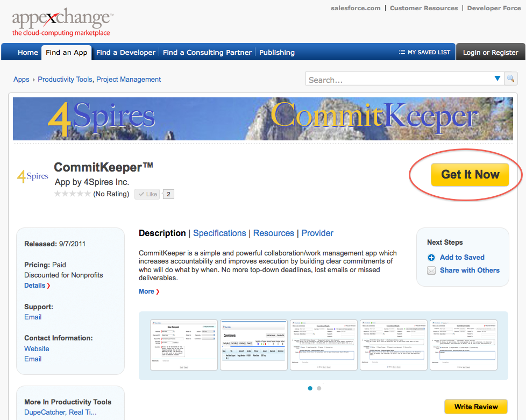This screenshot has height=420, width=526.
Task: Open the Publishing menu
Action: coord(276,52)
